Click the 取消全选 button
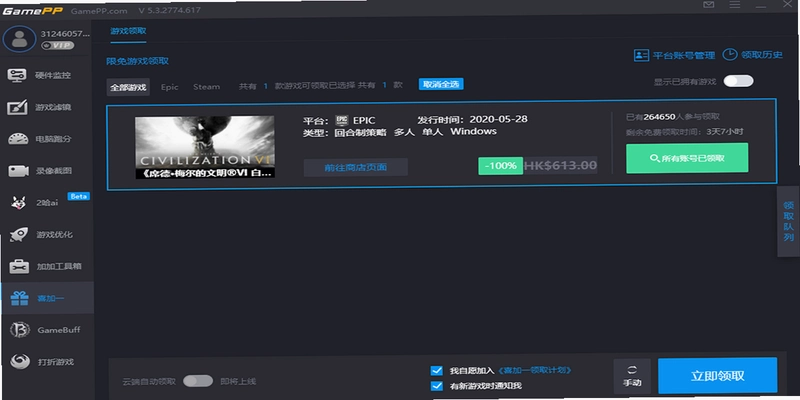The width and height of the screenshot is (800, 400). tap(441, 84)
